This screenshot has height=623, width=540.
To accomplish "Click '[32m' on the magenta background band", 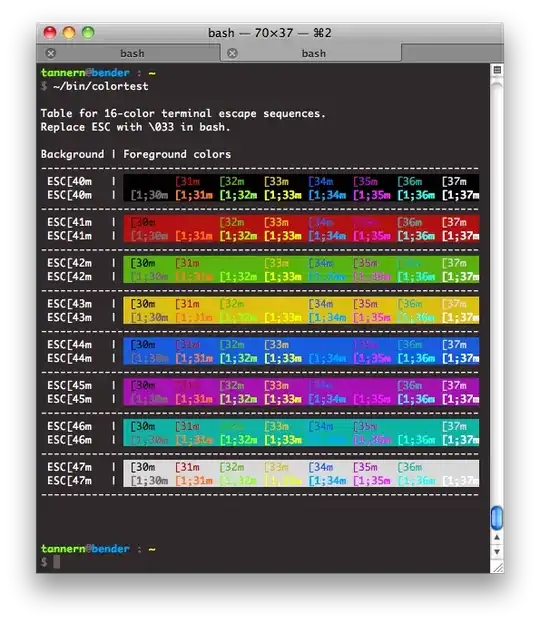I will 232,385.
